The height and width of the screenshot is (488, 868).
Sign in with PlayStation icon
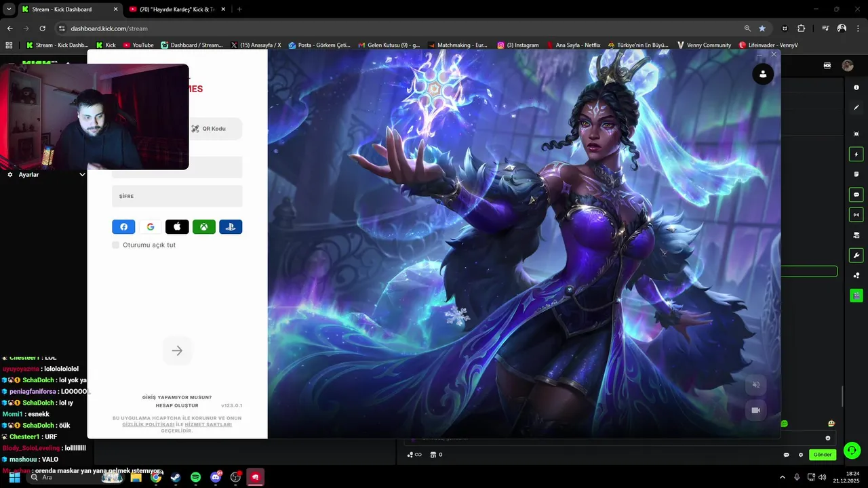[x=231, y=227]
